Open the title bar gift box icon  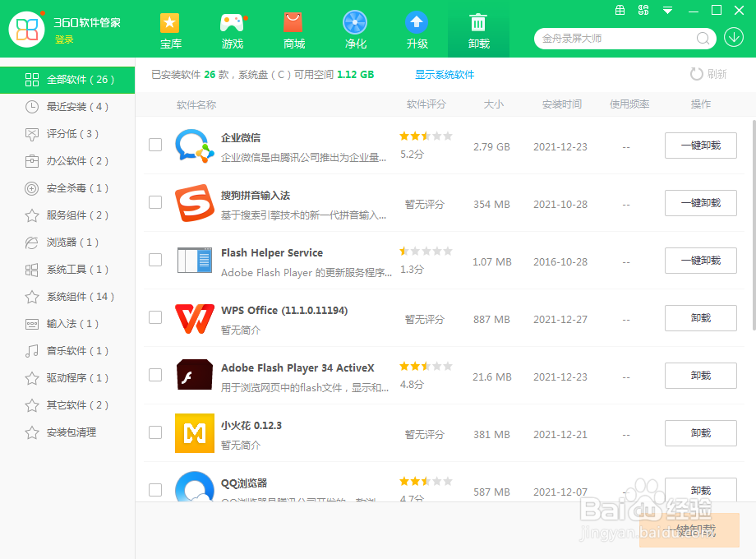tap(620, 10)
